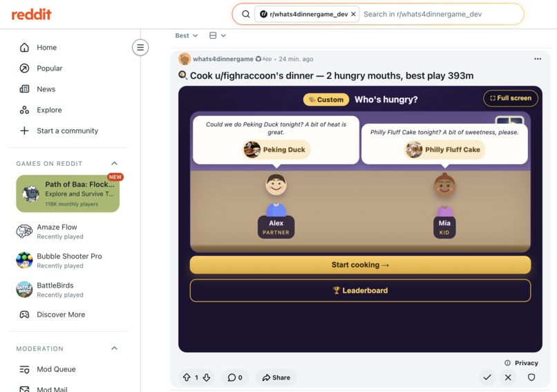557x392 pixels.
Task: Open whats4dinnergame author profile
Action: [223, 59]
